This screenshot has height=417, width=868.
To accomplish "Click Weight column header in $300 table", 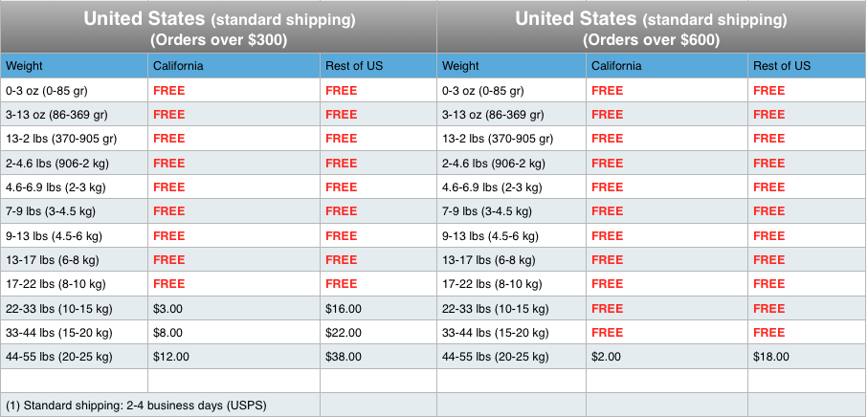I will (x=24, y=66).
